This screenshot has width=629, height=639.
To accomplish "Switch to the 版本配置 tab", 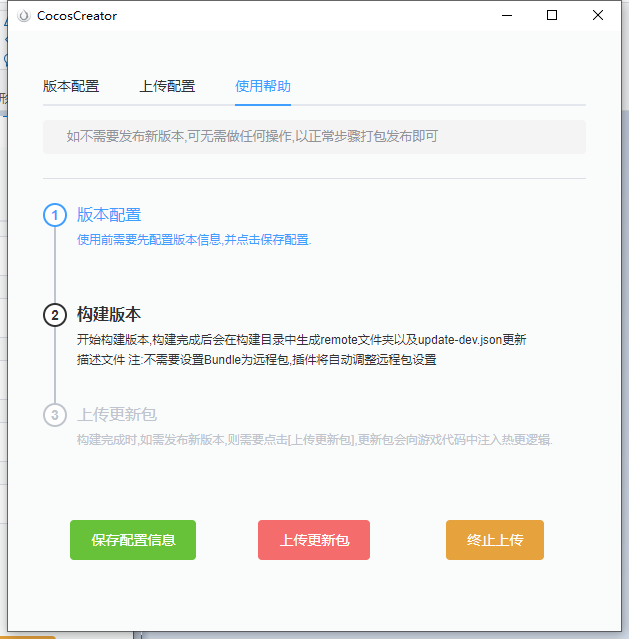I will [x=71, y=86].
